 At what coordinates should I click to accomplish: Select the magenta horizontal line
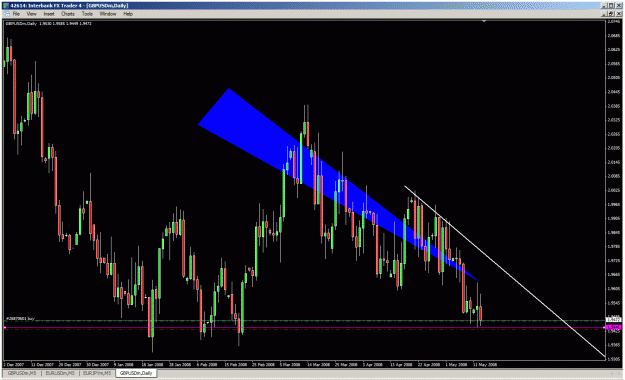point(305,327)
